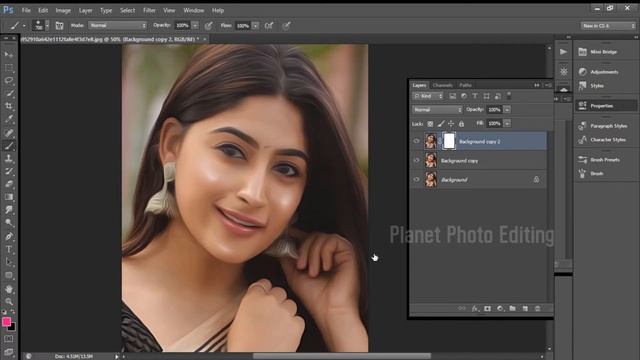640x360 pixels.
Task: Click the Background layer thumbnail
Action: tap(431, 180)
